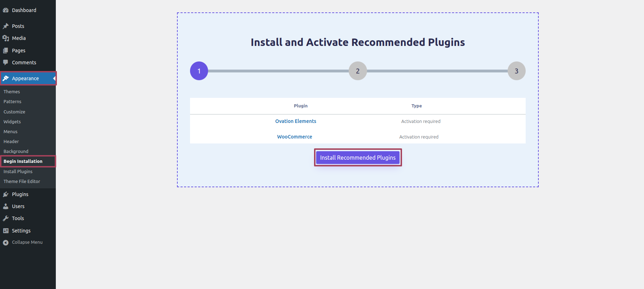Open the Dashboard menu item
This screenshot has width=644, height=289.
tap(24, 10)
